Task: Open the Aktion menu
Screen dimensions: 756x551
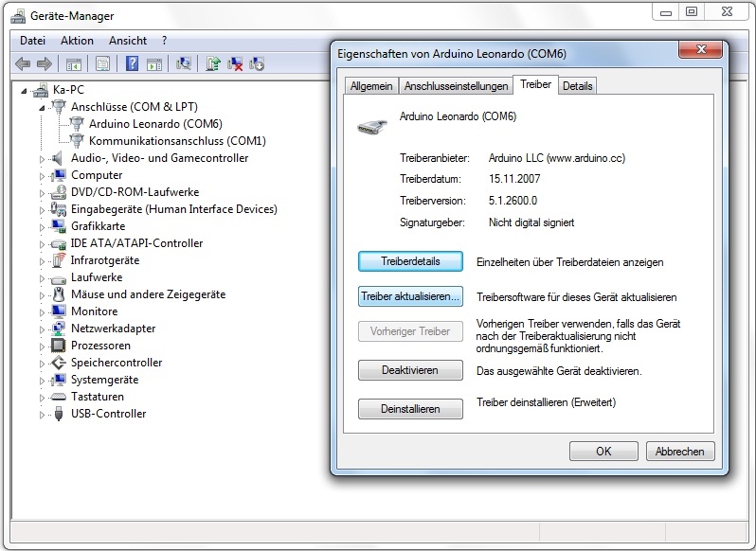Action: coord(77,41)
